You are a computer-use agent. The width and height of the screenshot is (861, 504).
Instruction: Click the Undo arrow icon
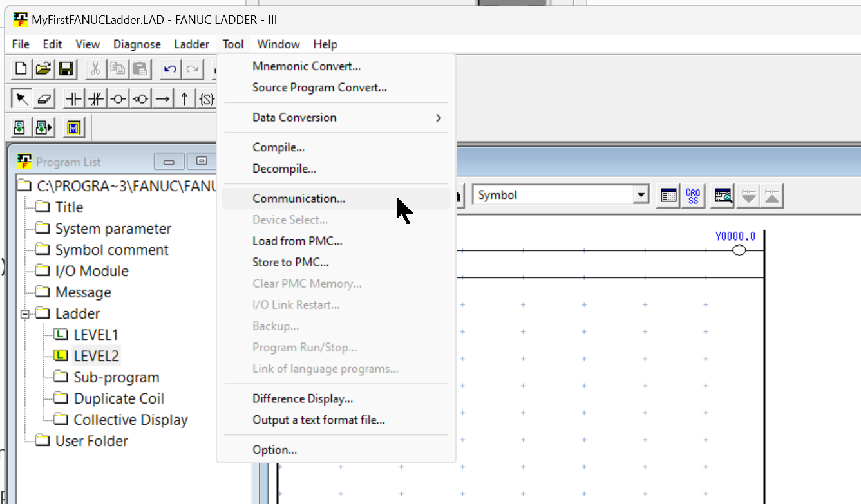click(x=170, y=69)
